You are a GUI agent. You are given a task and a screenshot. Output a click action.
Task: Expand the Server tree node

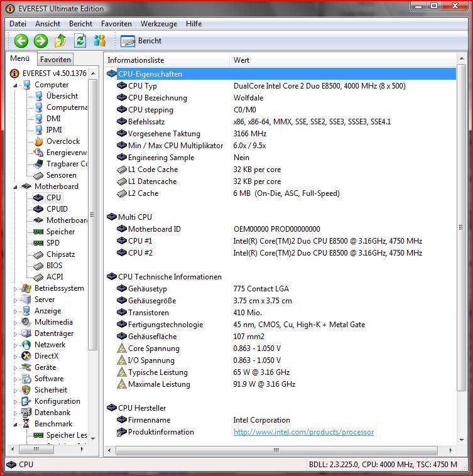pos(15,300)
